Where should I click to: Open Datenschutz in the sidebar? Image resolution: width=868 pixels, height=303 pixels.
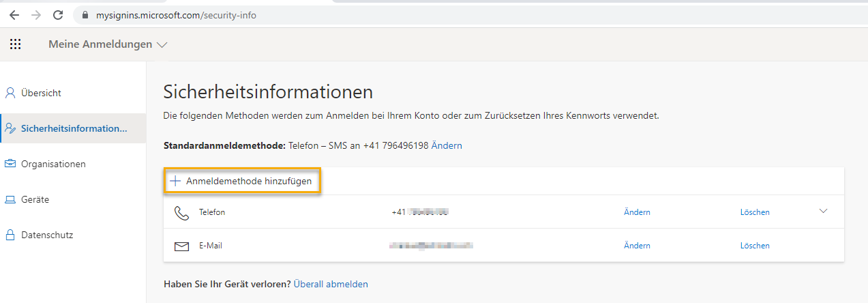coord(46,235)
